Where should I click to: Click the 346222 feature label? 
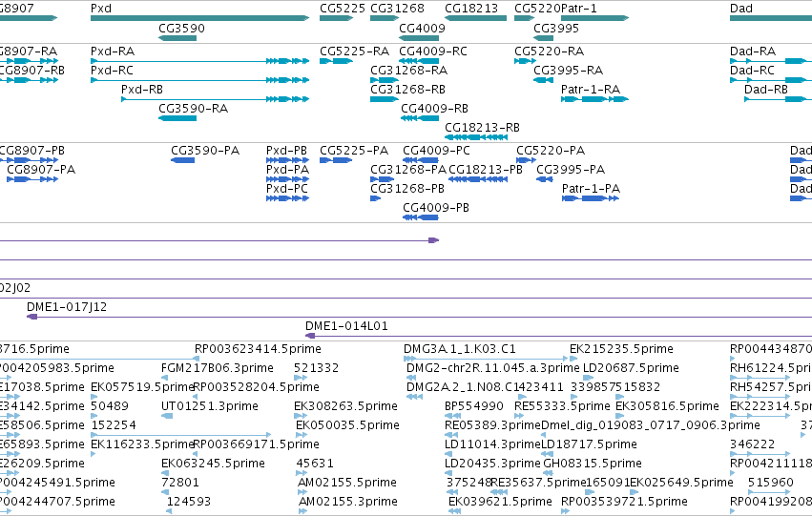(753, 444)
